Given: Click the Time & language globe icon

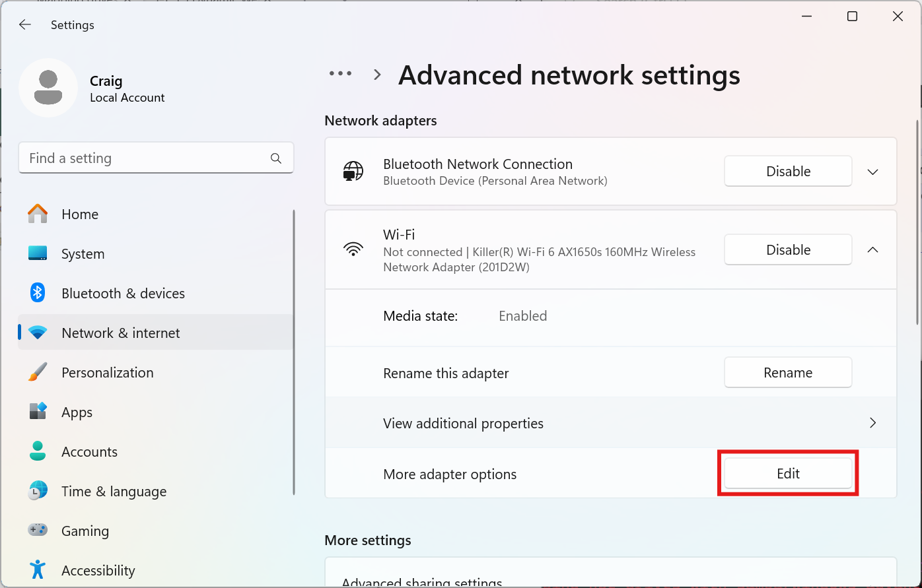Looking at the screenshot, I should (x=38, y=491).
